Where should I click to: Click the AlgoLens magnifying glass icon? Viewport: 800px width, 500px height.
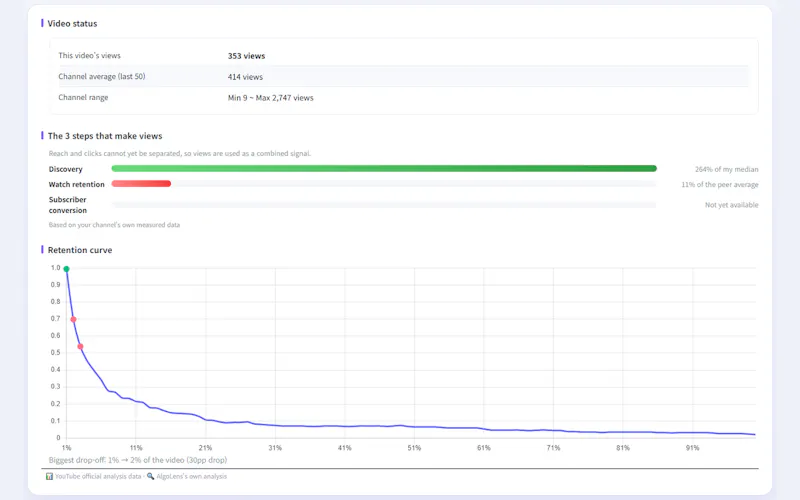[x=151, y=477]
